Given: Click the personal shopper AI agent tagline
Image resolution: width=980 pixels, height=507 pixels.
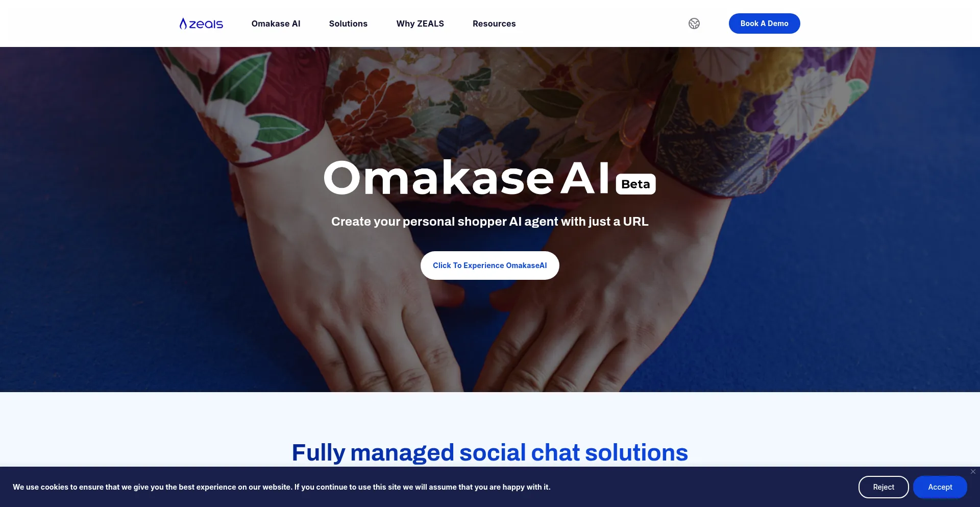Looking at the screenshot, I should coord(490,222).
